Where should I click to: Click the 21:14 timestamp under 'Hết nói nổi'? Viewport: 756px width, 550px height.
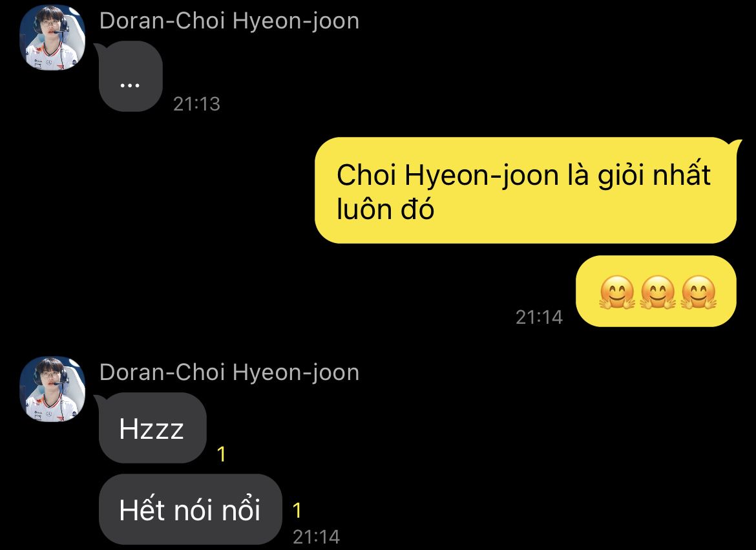[x=316, y=537]
